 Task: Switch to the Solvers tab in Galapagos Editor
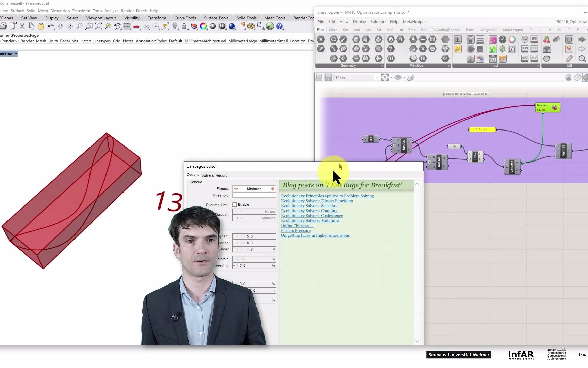[x=207, y=175]
